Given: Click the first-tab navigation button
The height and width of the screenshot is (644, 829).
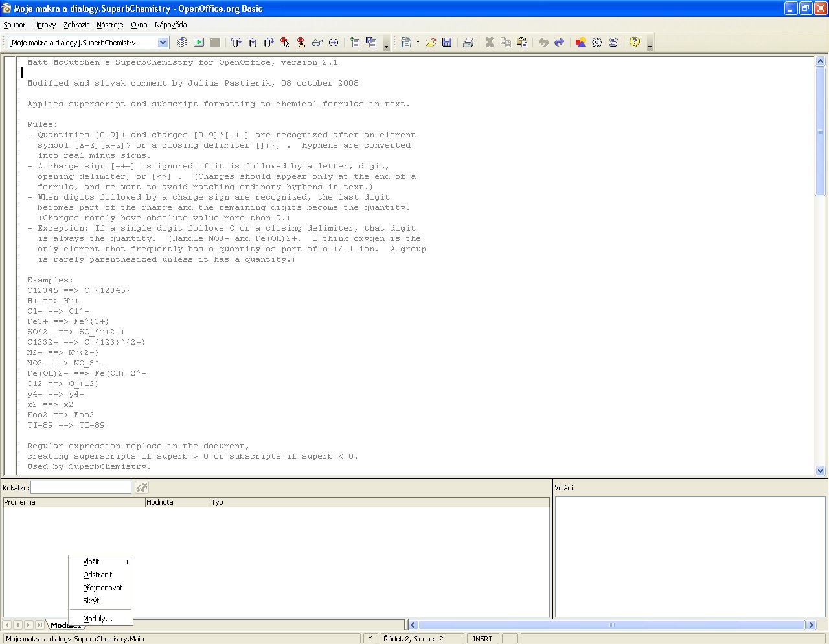Looking at the screenshot, I should click(7, 625).
